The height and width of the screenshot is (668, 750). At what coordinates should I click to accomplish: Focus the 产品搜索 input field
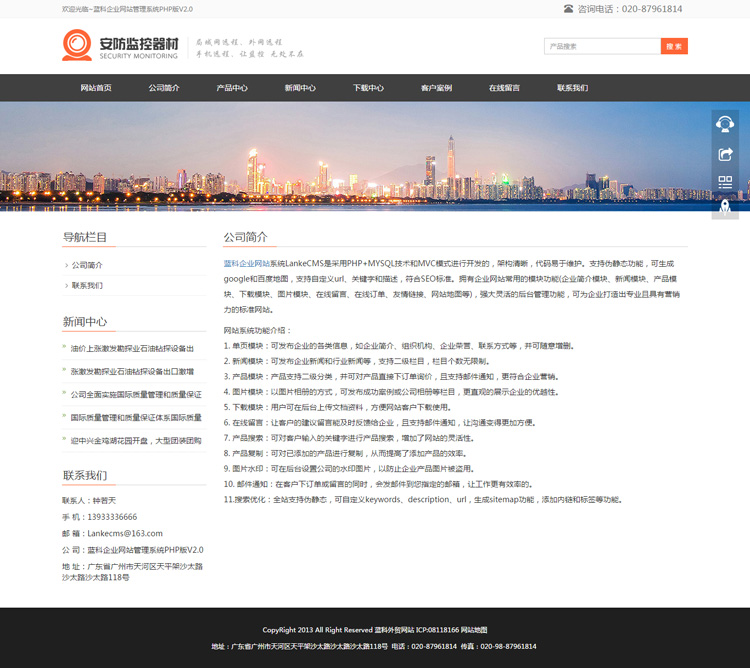[x=602, y=46]
